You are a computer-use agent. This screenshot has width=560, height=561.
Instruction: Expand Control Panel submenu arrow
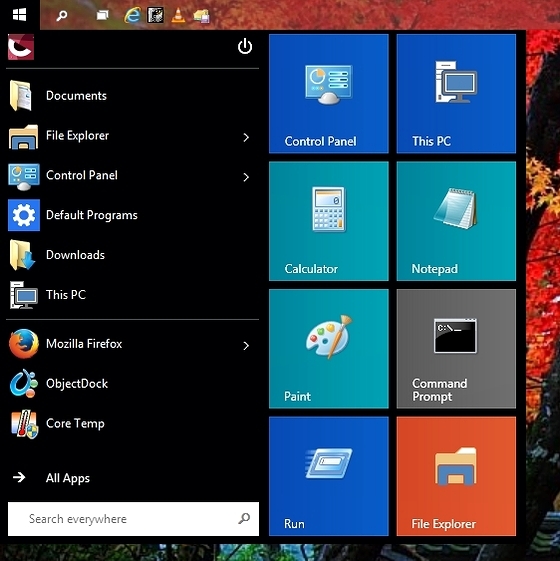(x=246, y=177)
